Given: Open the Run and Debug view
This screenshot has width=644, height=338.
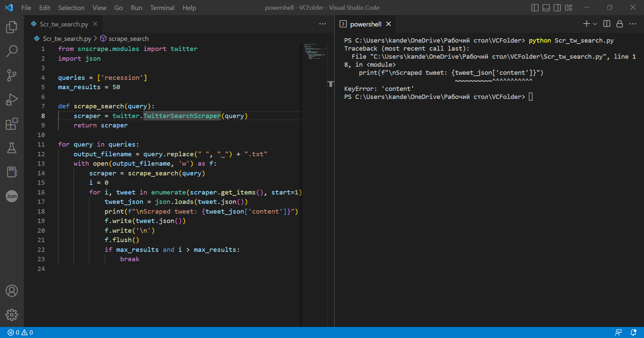Looking at the screenshot, I should 12,100.
